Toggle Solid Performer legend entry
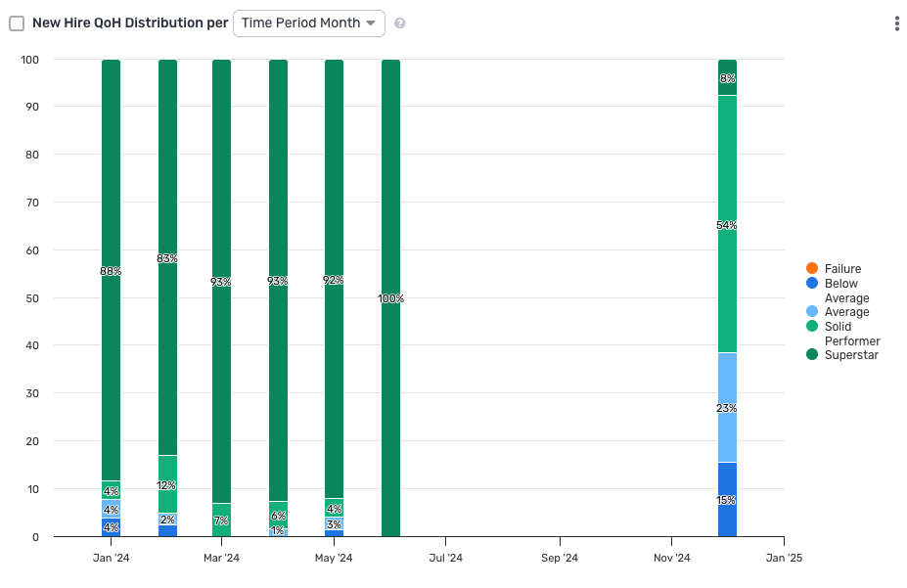 click(x=812, y=327)
